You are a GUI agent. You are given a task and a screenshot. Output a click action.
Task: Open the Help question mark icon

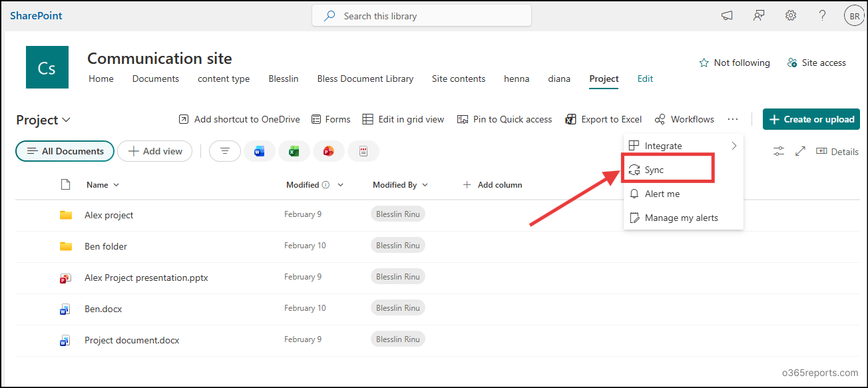822,15
